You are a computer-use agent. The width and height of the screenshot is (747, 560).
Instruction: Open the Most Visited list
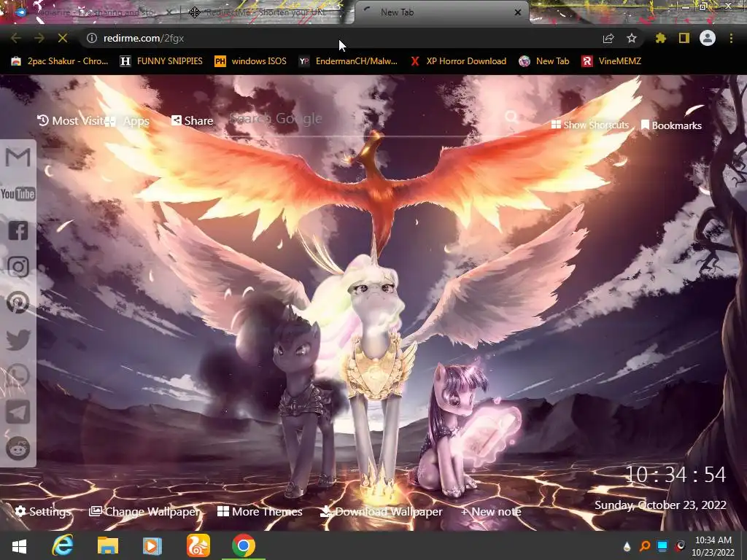point(71,121)
